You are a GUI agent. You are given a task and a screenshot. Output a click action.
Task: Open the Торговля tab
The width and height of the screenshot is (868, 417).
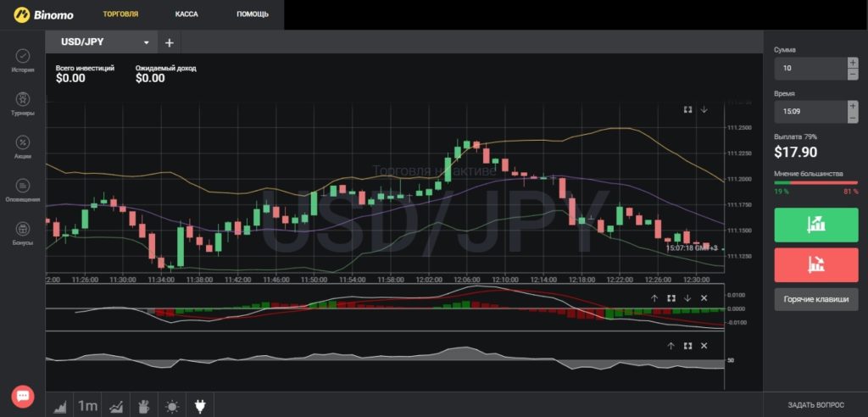click(x=120, y=14)
